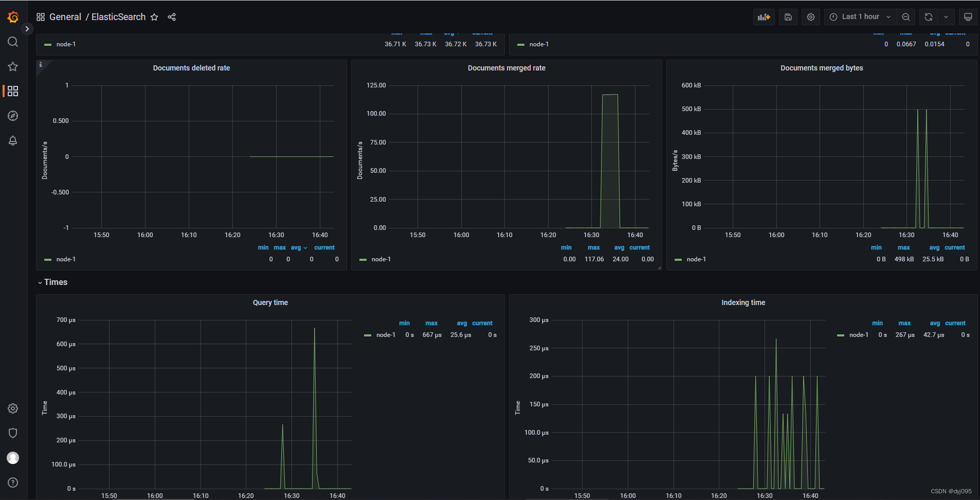Toggle the star to unfavorite ElasticSearch dashboard
This screenshot has width=980, height=500.
154,17
